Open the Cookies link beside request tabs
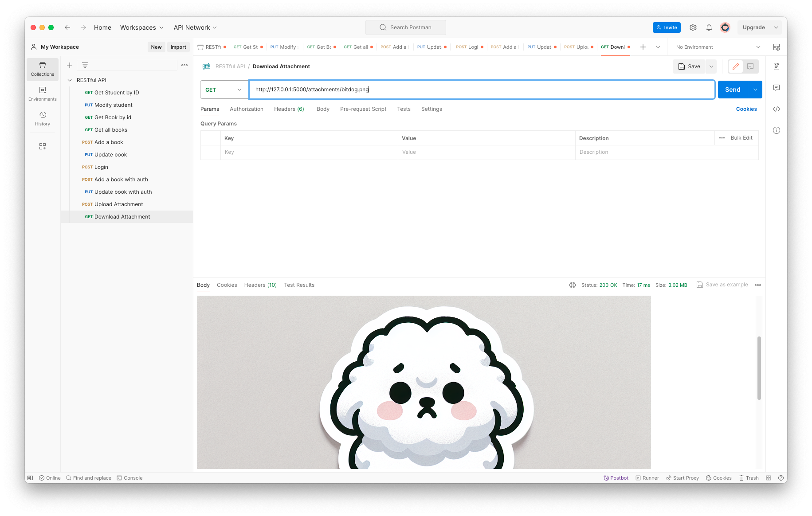Screen dimensions: 812x516 (746, 109)
